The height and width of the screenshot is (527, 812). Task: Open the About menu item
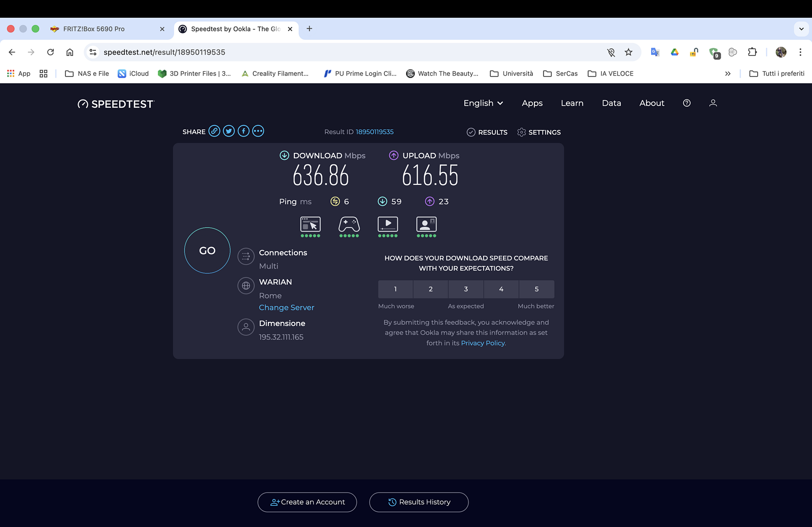(x=652, y=103)
